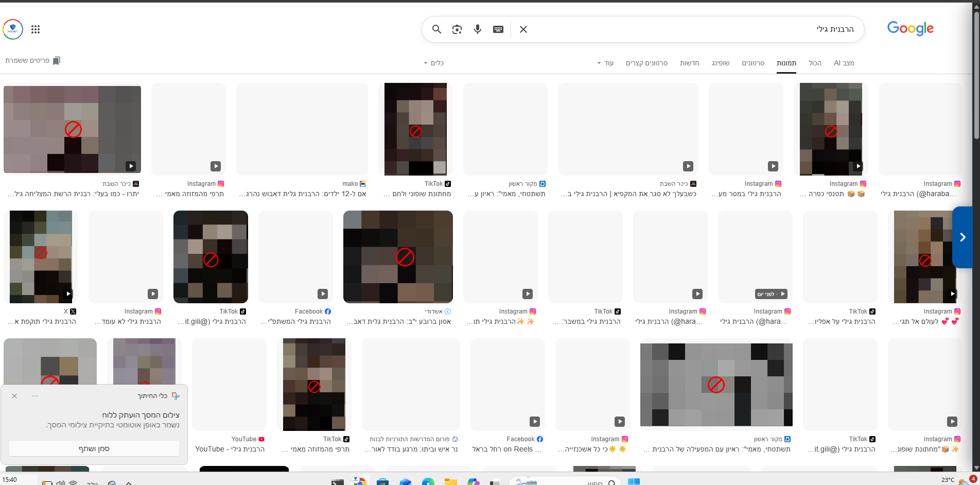The width and height of the screenshot is (980, 485).
Task: Open the שופינג (Shopping) tab
Action: click(720, 63)
